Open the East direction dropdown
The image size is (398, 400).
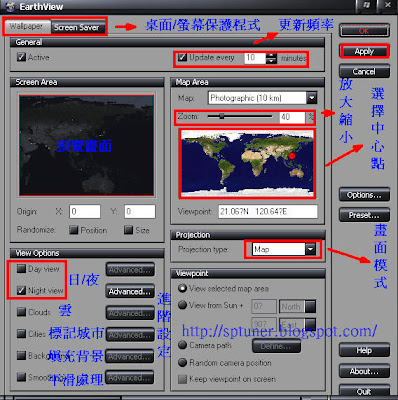tap(311, 324)
